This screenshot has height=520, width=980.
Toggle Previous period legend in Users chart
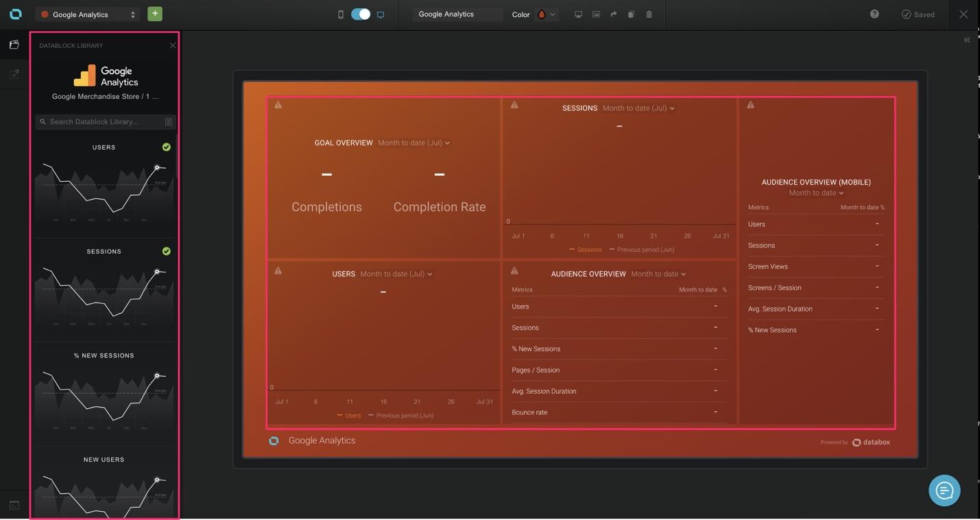pyautogui.click(x=401, y=415)
